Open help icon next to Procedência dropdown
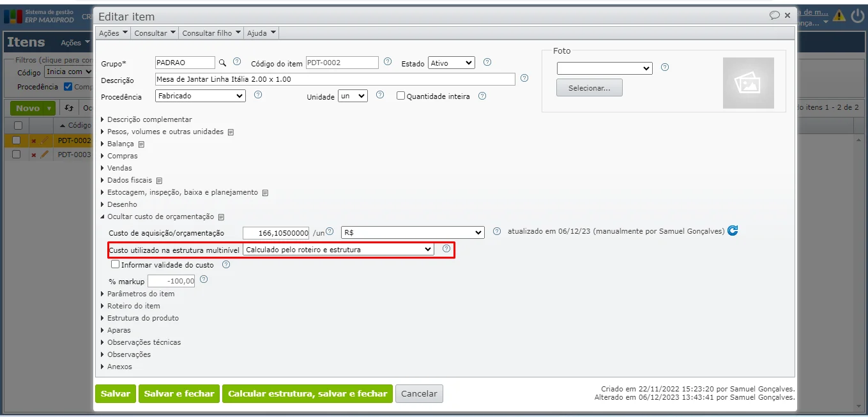The image size is (868, 417). click(x=258, y=95)
